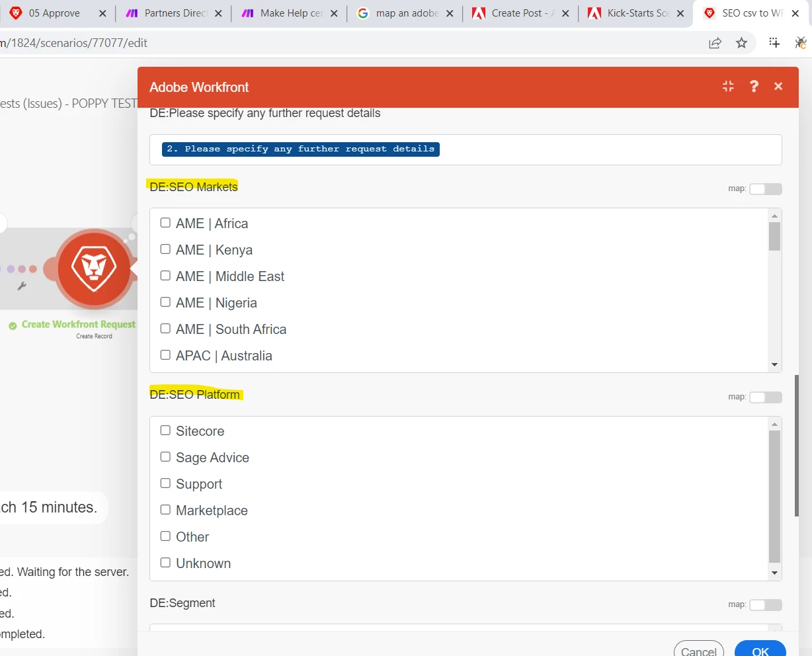Check AME | Nigeria market
Image resolution: width=812 pixels, height=656 pixels.
click(x=165, y=302)
